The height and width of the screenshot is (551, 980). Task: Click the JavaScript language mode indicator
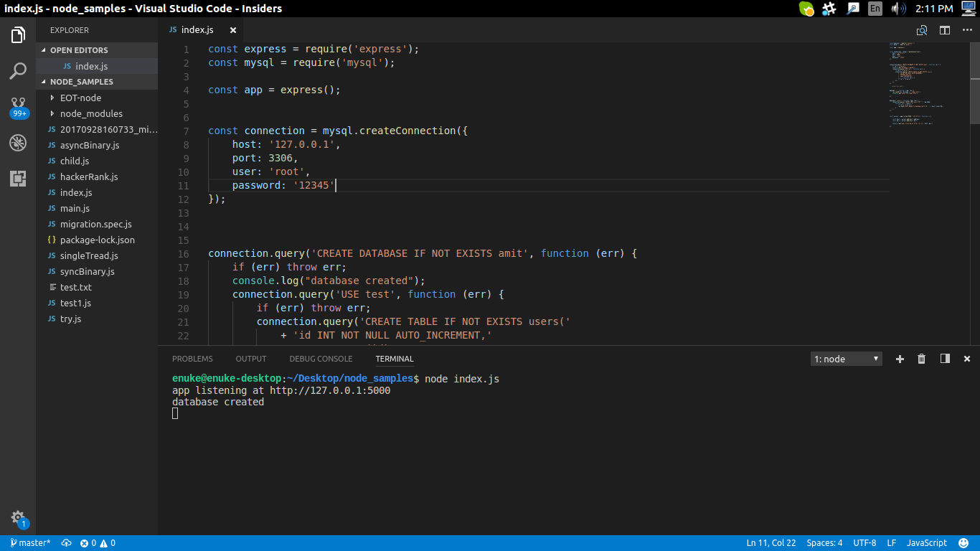926,543
